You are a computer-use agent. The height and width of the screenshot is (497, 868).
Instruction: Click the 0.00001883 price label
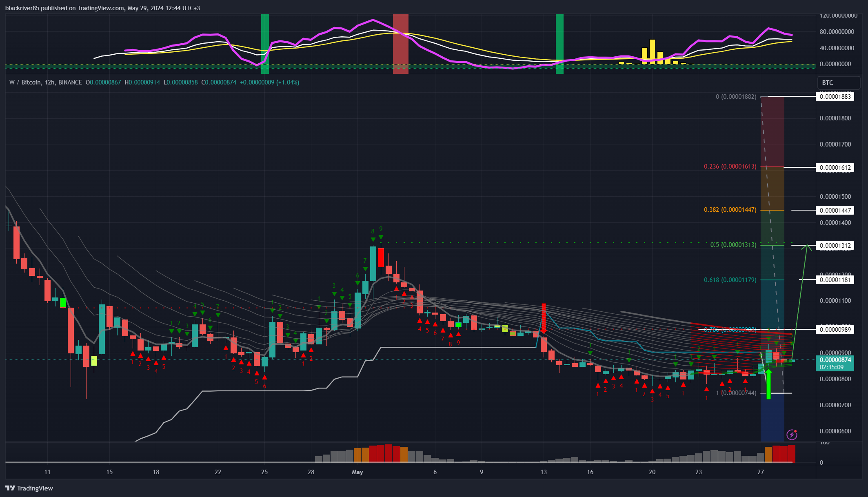click(x=835, y=97)
